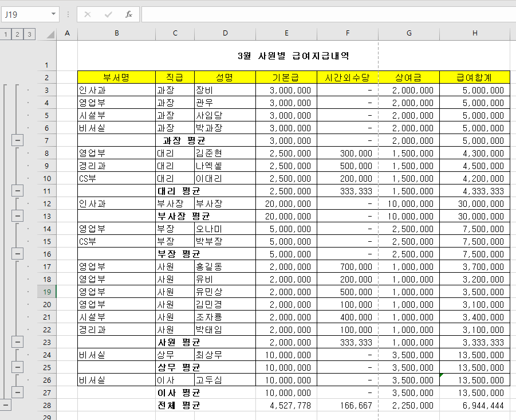This screenshot has width=516, height=420.
Task: Click the '대리 평균' subtotal label
Action: (179, 191)
